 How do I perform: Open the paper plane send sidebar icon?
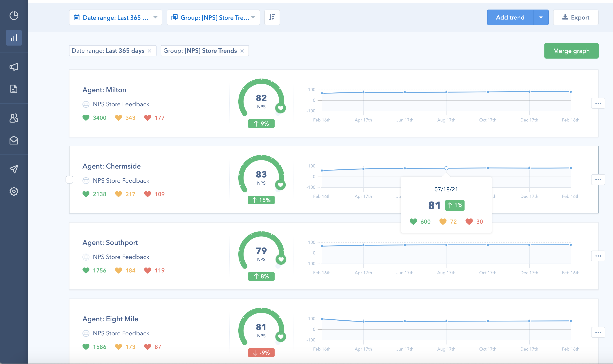14,169
